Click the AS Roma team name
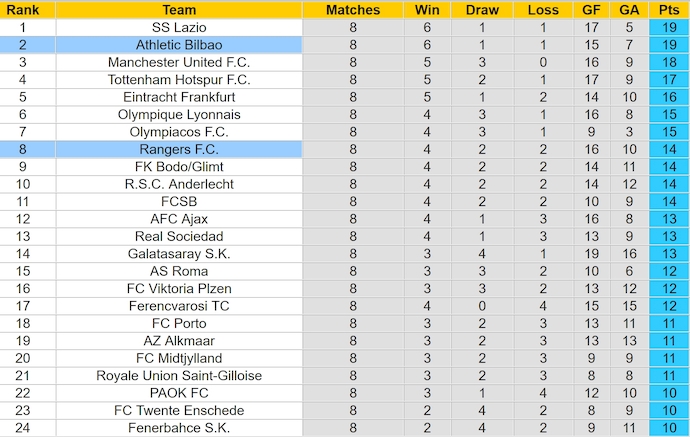Image resolution: width=690 pixels, height=437 pixels. click(179, 271)
